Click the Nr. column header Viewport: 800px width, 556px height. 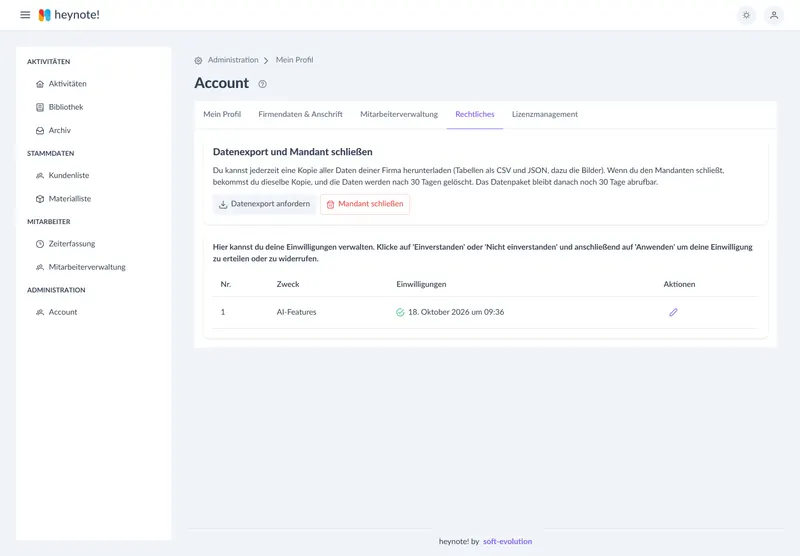pyautogui.click(x=226, y=285)
